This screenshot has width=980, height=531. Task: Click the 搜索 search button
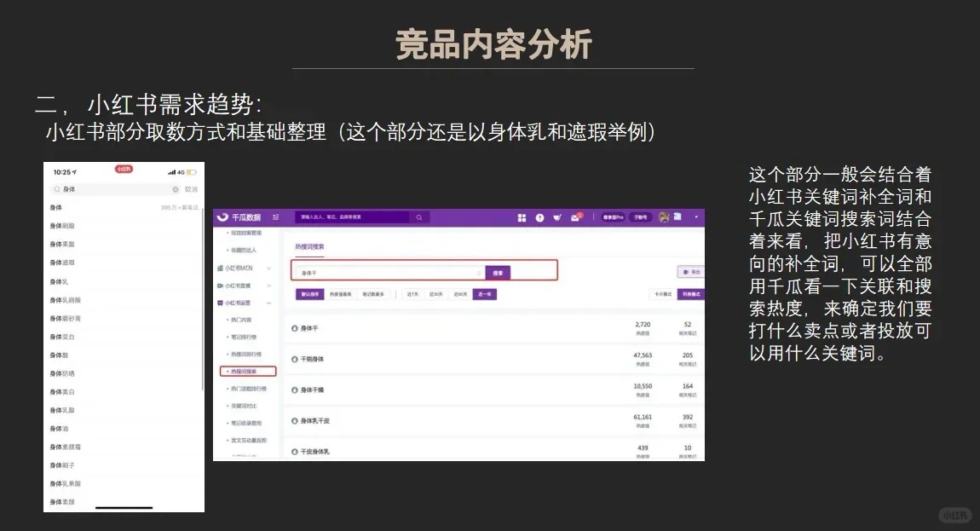point(499,271)
